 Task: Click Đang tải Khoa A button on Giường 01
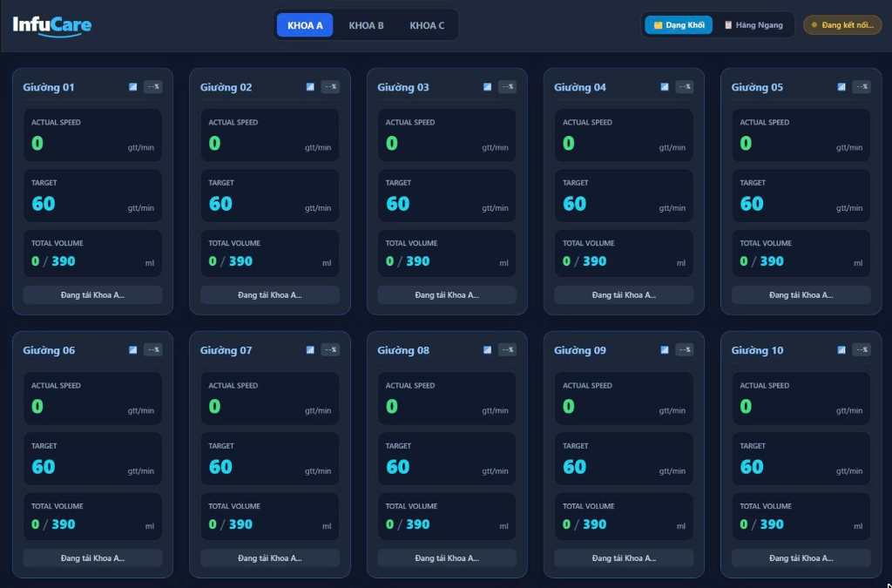[92, 295]
